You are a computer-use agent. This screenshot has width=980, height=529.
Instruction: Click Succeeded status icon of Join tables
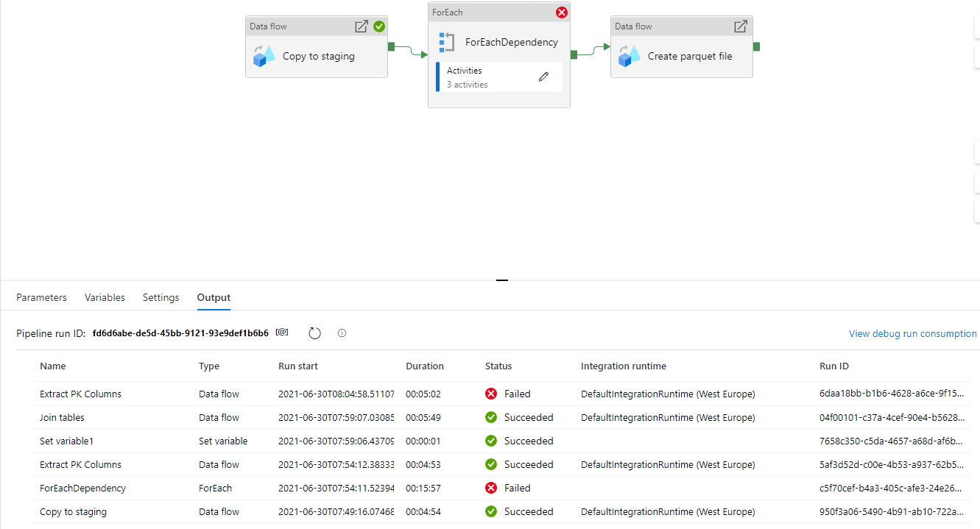[491, 417]
